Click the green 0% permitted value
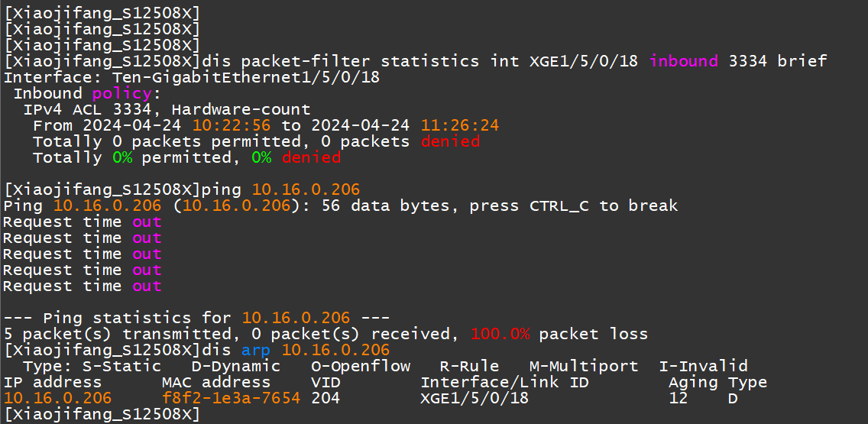Image resolution: width=868 pixels, height=424 pixels. (121, 157)
